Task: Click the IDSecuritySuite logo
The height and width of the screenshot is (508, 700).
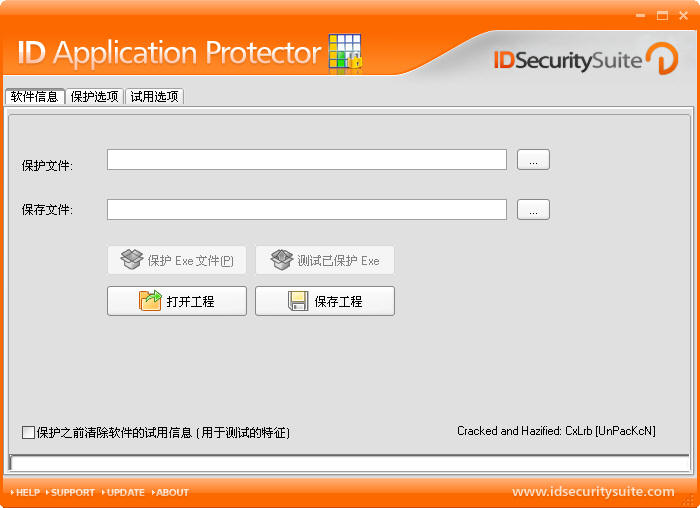Action: pos(585,59)
